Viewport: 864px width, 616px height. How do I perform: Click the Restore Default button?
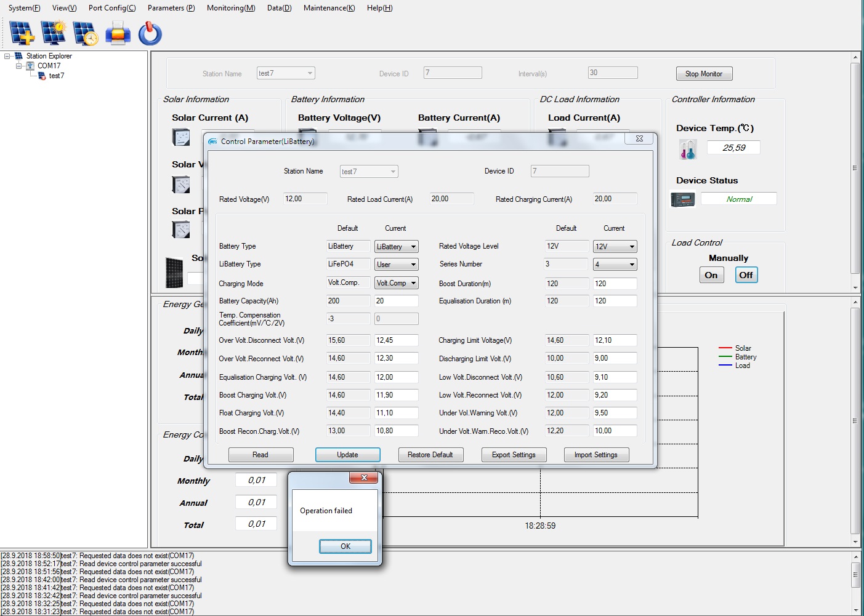[430, 455]
